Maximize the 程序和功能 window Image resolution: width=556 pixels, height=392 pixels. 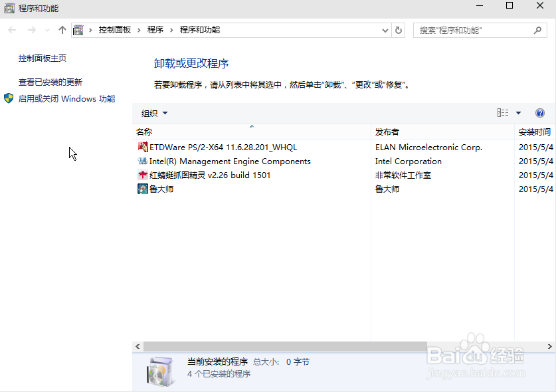(x=510, y=6)
